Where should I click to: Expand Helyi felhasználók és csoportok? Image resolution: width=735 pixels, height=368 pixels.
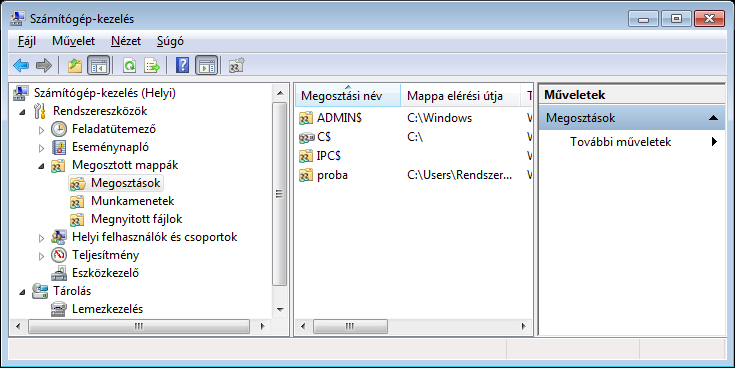click(41, 238)
